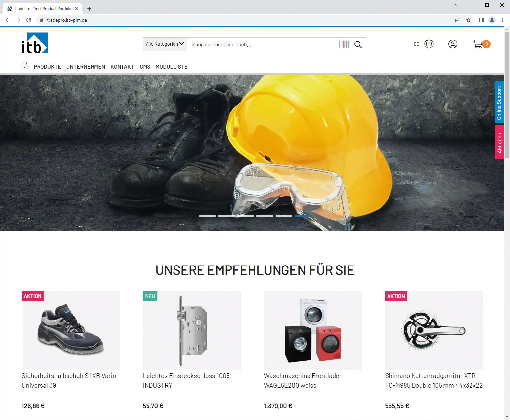This screenshot has height=420, width=510.
Task: Close the TradePro tab
Action: click(x=77, y=9)
